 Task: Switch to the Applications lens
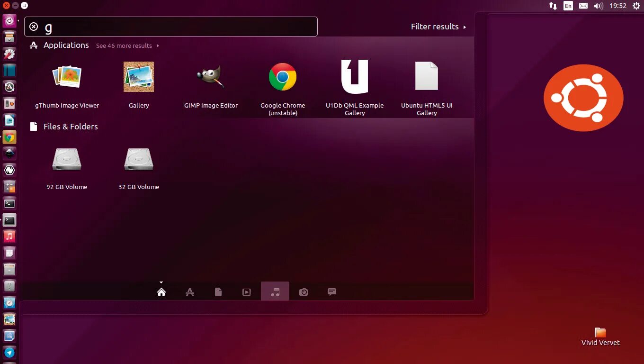pyautogui.click(x=190, y=292)
